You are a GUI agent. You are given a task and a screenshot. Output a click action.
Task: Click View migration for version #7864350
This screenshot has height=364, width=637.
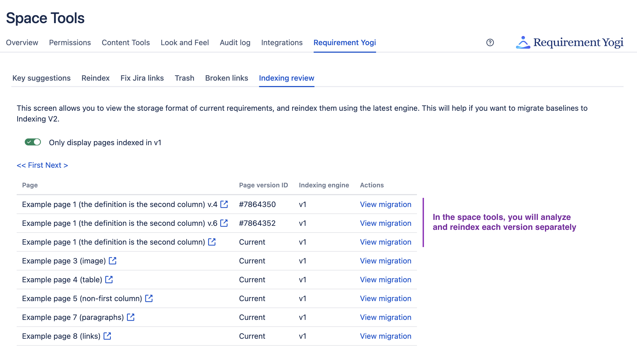[x=385, y=204]
